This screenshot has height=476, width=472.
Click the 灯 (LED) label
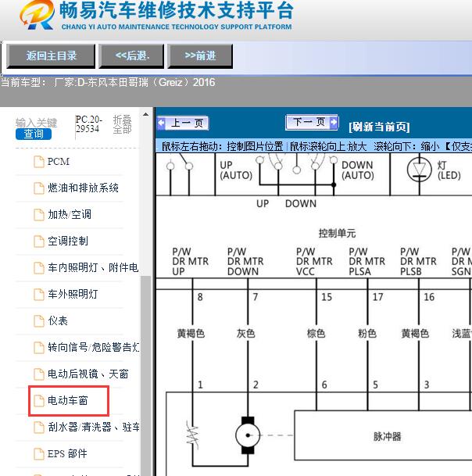[449, 170]
